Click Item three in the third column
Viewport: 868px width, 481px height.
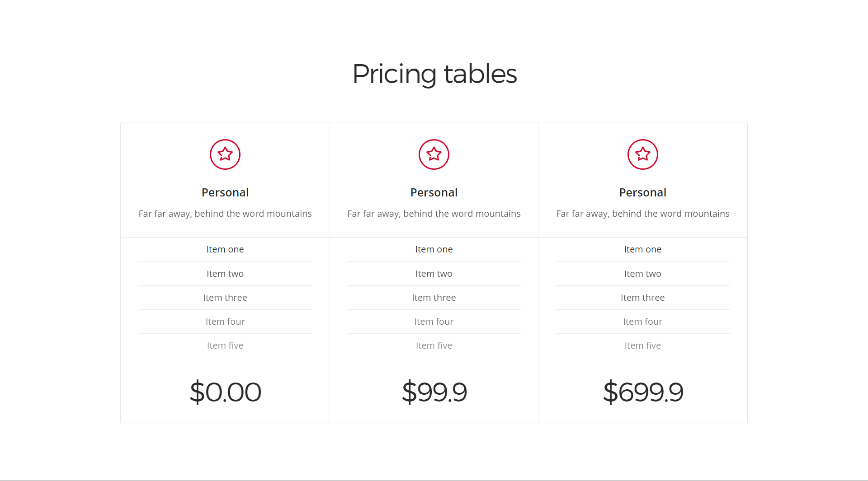coord(643,298)
